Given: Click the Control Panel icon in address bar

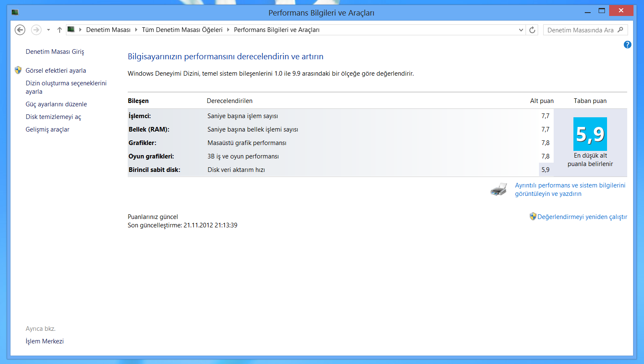Looking at the screenshot, I should pyautogui.click(x=71, y=29).
